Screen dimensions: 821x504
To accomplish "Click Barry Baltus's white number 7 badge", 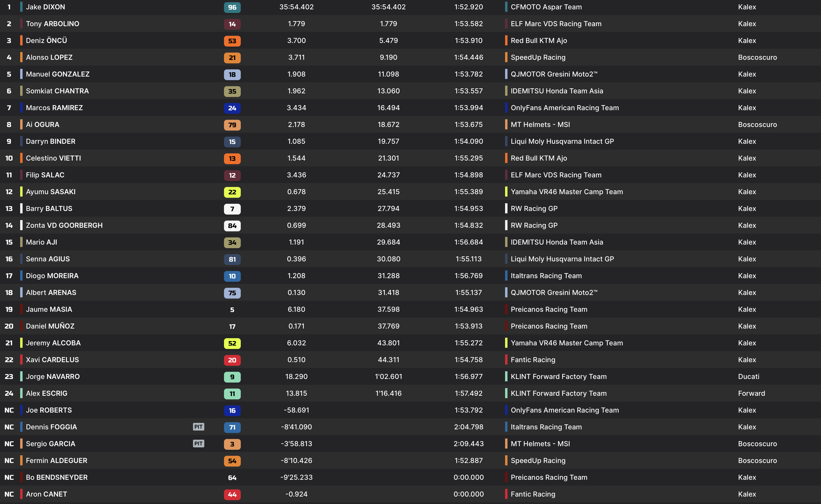I will coord(232,209).
